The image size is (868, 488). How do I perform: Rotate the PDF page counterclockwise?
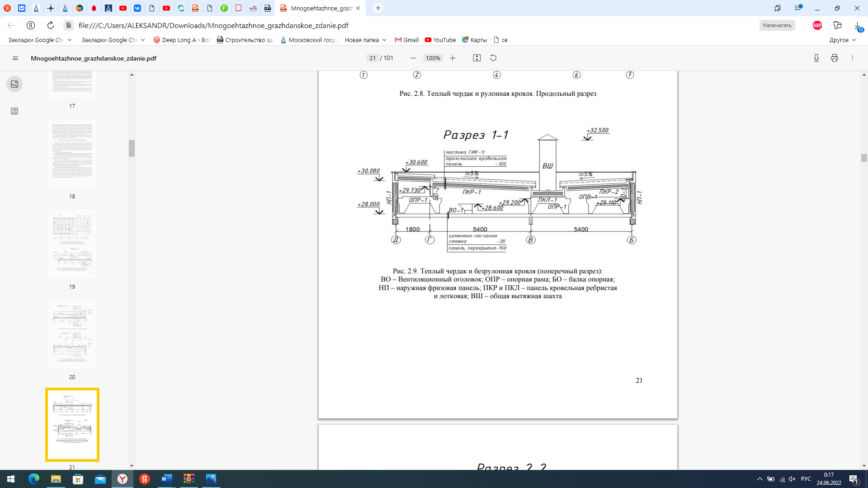point(493,58)
